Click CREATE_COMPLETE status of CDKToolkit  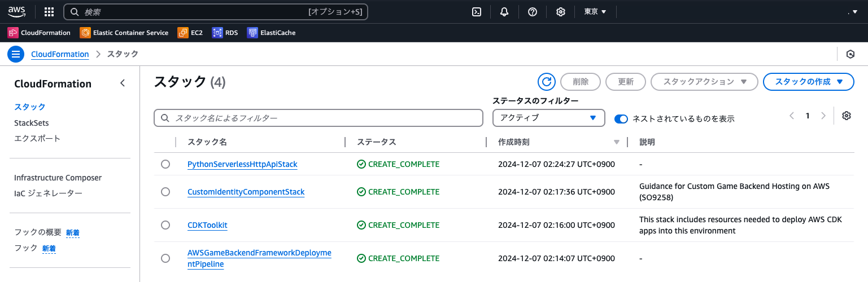coord(398,225)
